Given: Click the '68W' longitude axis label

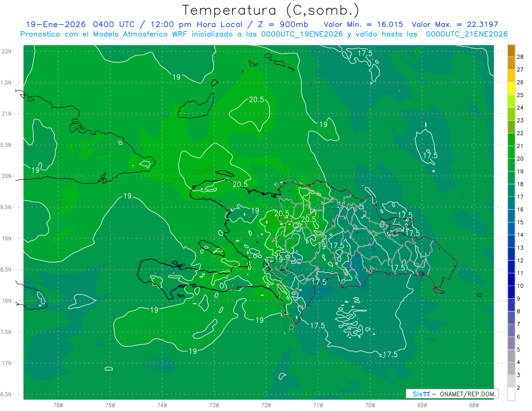Looking at the screenshot, I should coord(473,405).
